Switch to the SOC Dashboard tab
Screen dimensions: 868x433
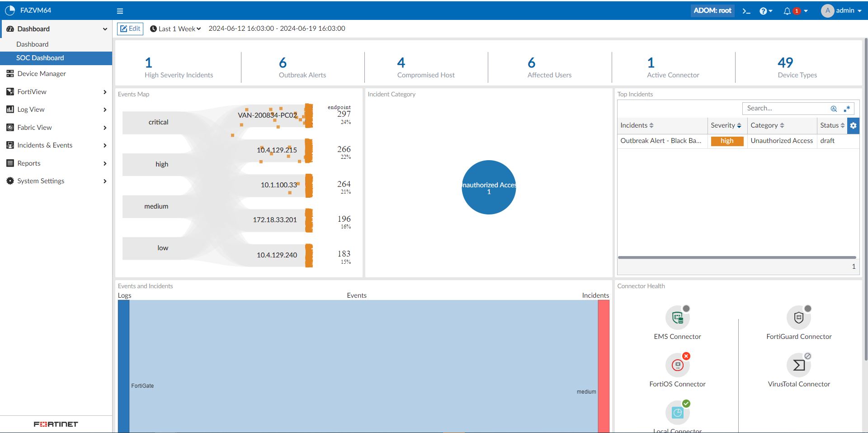[x=40, y=58]
